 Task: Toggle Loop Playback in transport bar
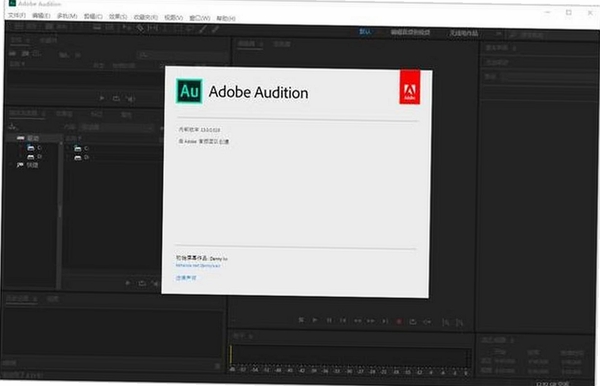(413, 322)
